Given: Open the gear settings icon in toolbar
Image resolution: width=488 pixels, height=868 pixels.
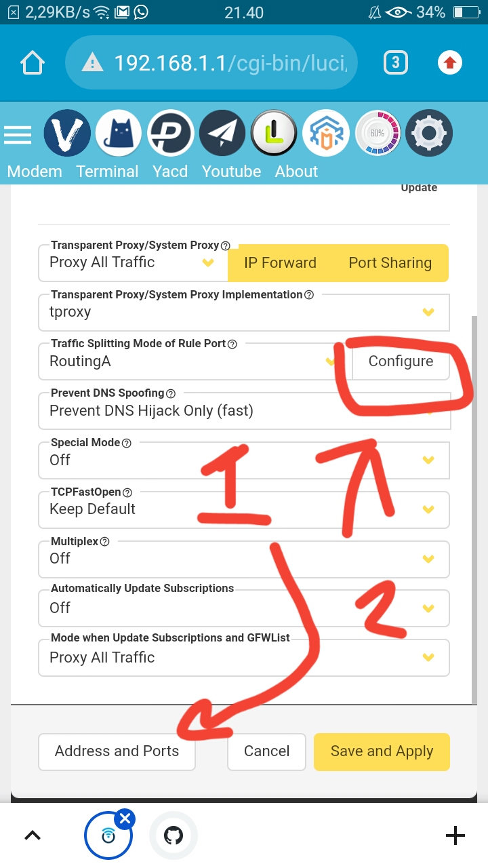Looking at the screenshot, I should click(428, 134).
